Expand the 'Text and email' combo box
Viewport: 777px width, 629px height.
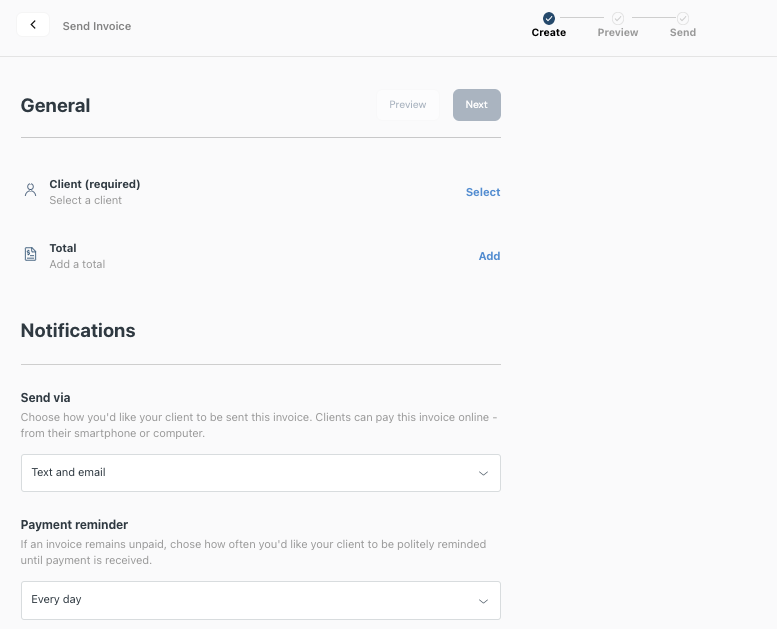(261, 473)
